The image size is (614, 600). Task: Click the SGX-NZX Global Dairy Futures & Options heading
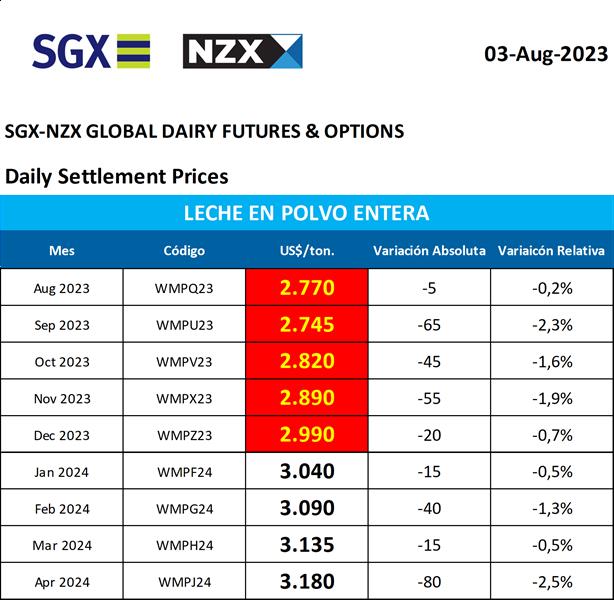point(205,131)
